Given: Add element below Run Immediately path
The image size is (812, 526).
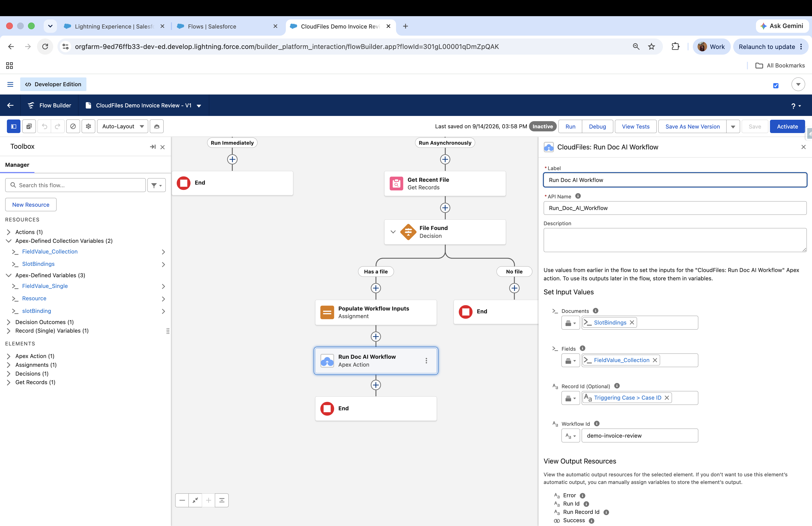Looking at the screenshot, I should (232, 159).
